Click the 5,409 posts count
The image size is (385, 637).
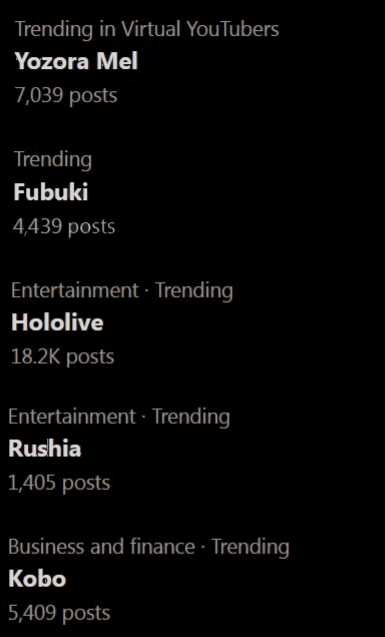click(59, 613)
